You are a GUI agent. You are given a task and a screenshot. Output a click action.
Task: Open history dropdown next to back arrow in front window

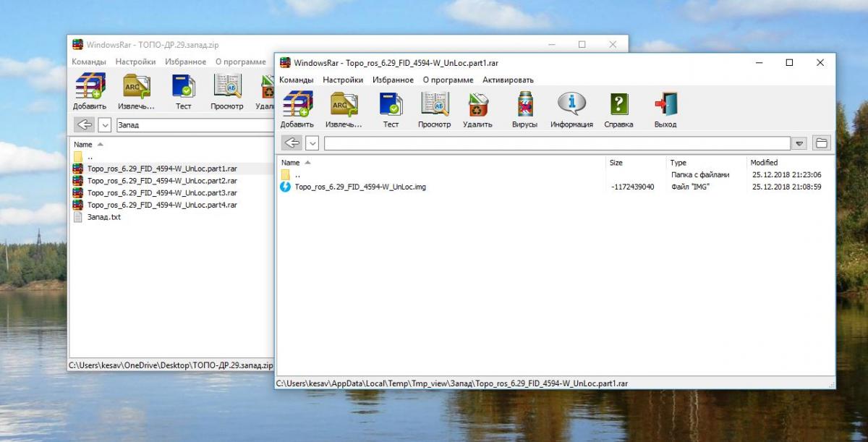312,143
